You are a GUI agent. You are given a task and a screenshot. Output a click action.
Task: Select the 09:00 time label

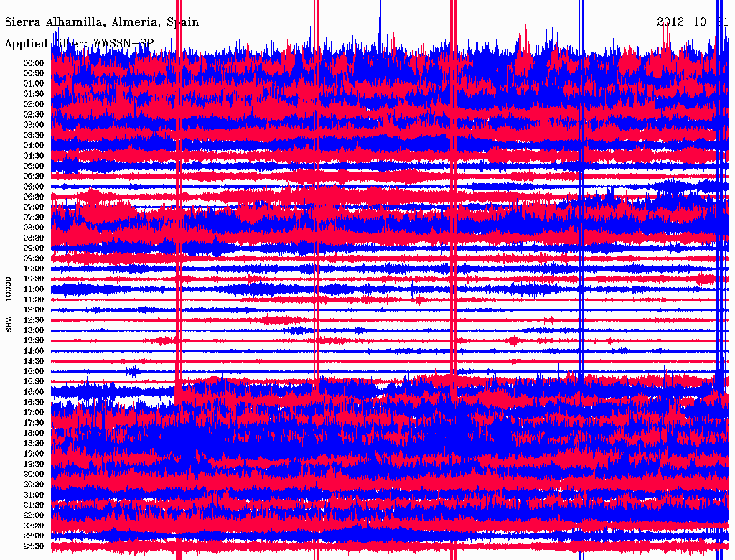pyautogui.click(x=33, y=248)
